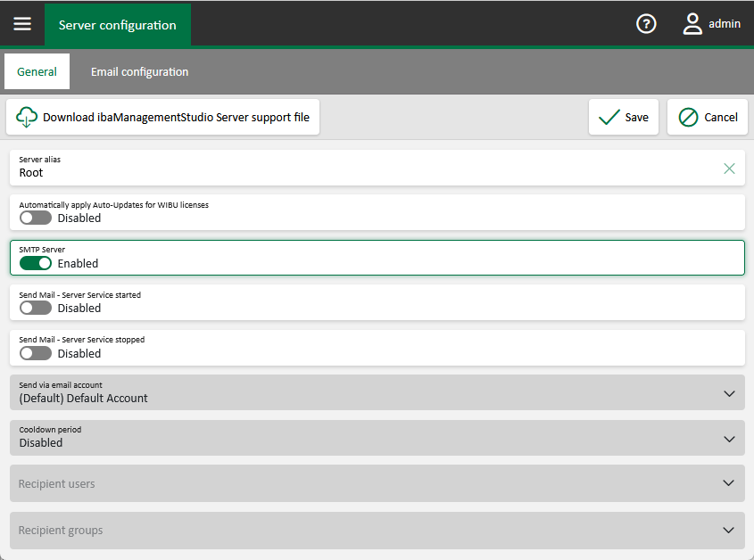This screenshot has height=560, width=754.
Task: Switch to the Email configuration tab
Action: (x=139, y=71)
